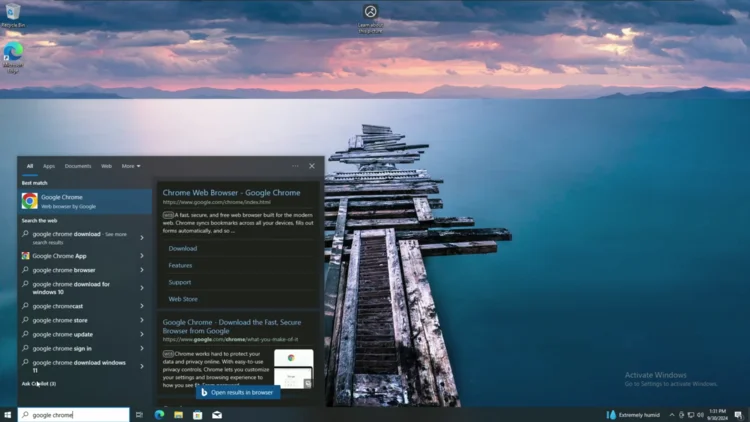Image resolution: width=750 pixels, height=422 pixels.
Task: Open the search panel more options ellipsis
Action: click(x=295, y=166)
